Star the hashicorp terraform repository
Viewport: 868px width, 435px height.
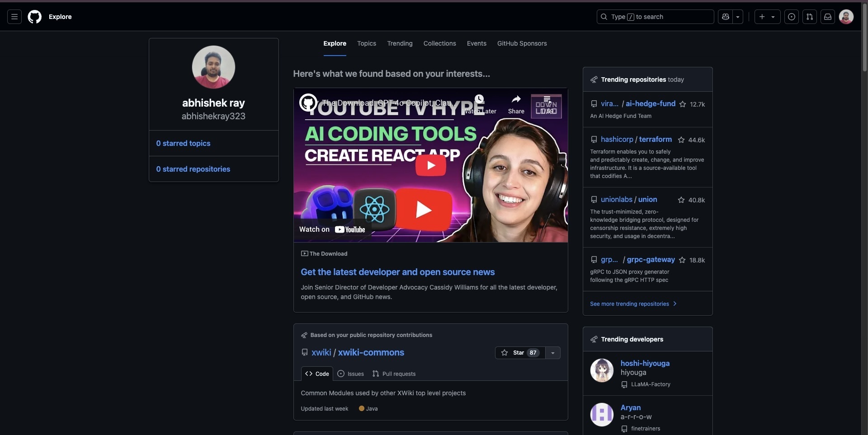(681, 140)
